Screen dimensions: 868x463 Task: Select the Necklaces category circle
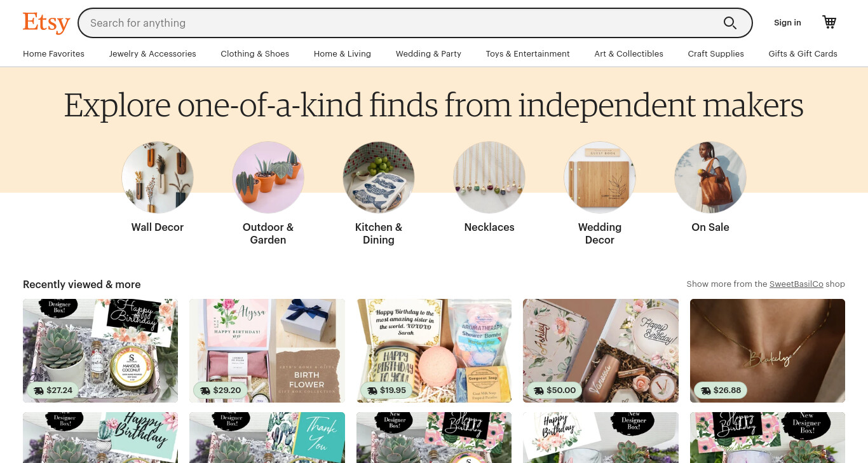[489, 177]
